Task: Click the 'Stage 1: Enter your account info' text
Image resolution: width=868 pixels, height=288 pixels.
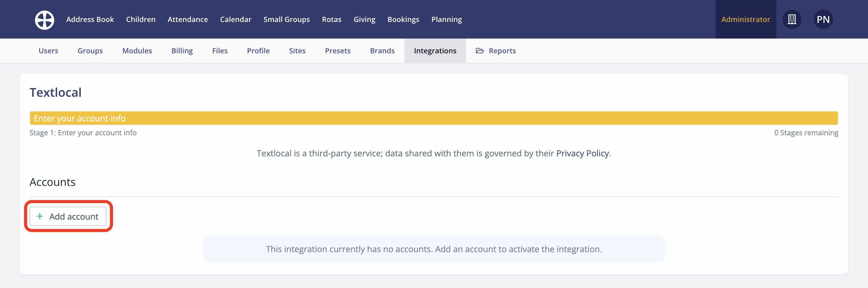Action: (x=83, y=133)
